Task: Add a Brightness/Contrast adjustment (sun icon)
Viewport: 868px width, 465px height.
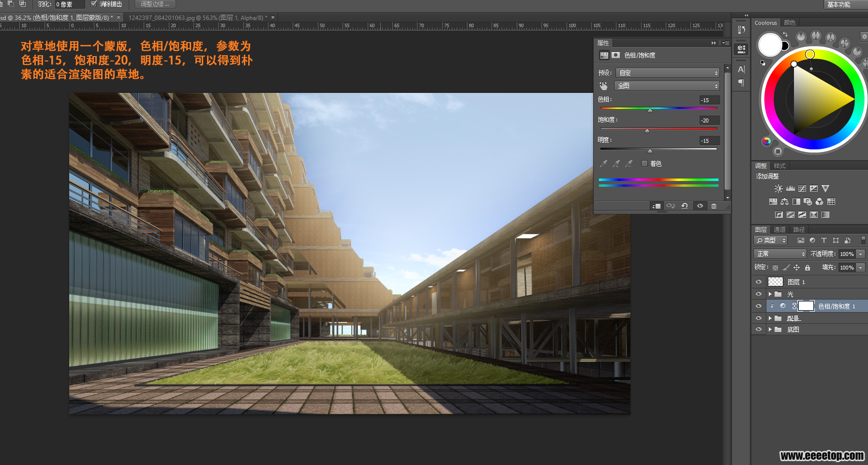Action: coord(778,189)
